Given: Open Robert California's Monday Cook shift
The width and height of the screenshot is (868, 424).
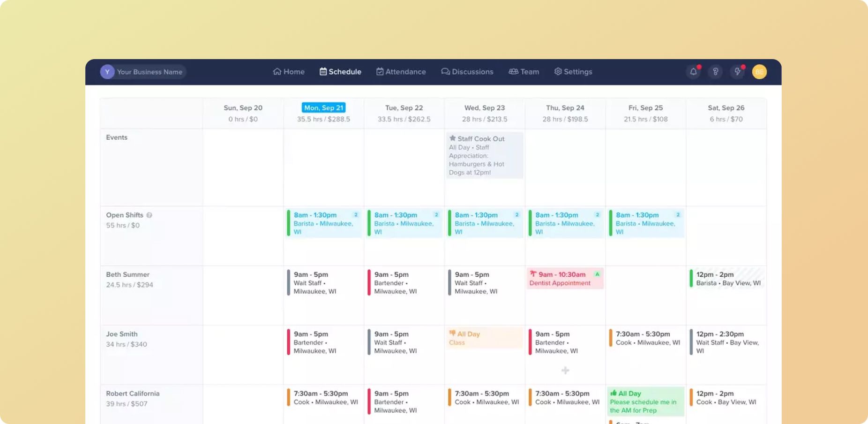Looking at the screenshot, I should [324, 398].
